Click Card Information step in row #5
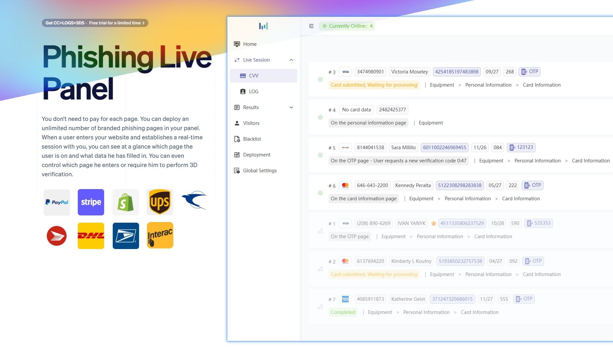The height and width of the screenshot is (364, 613). pyautogui.click(x=591, y=161)
